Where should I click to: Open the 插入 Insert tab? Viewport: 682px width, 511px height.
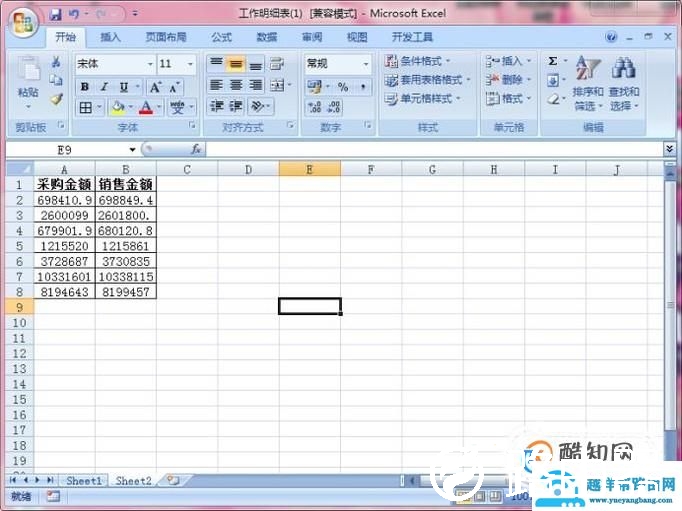click(110, 37)
